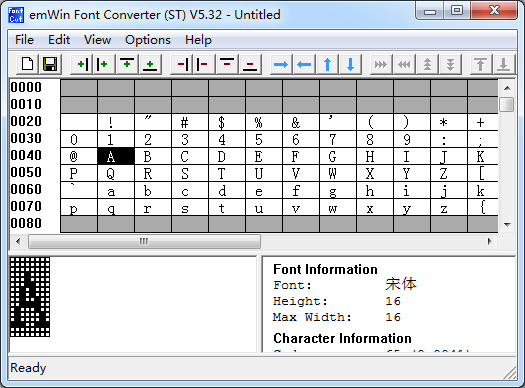Viewport: 525px width, 388px height.
Task: Click the blue shift left arrow
Action: [304, 64]
